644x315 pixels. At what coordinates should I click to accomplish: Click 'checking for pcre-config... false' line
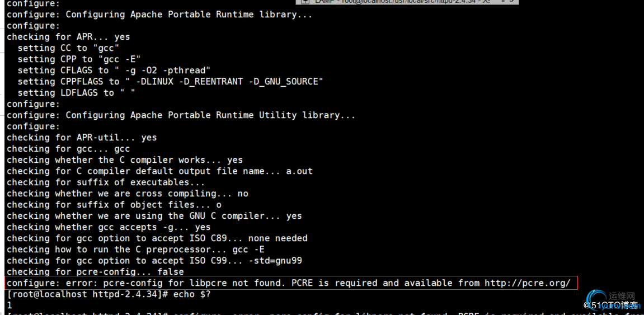(95, 271)
